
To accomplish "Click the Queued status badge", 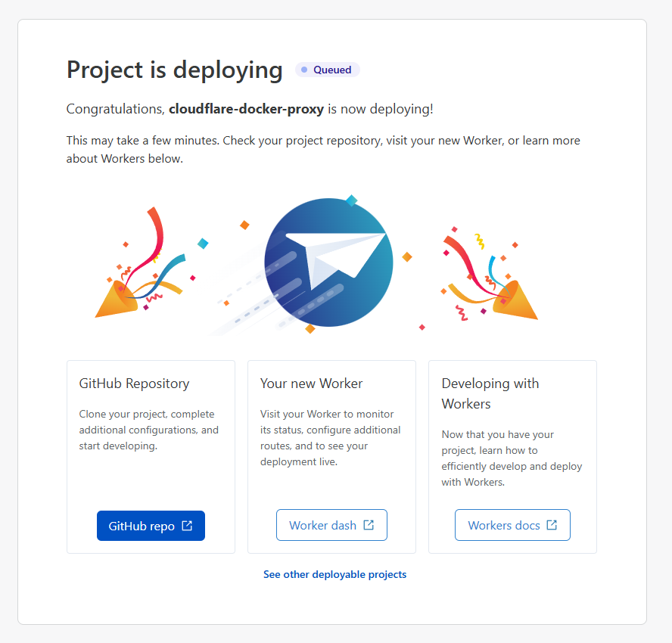I will [x=328, y=70].
